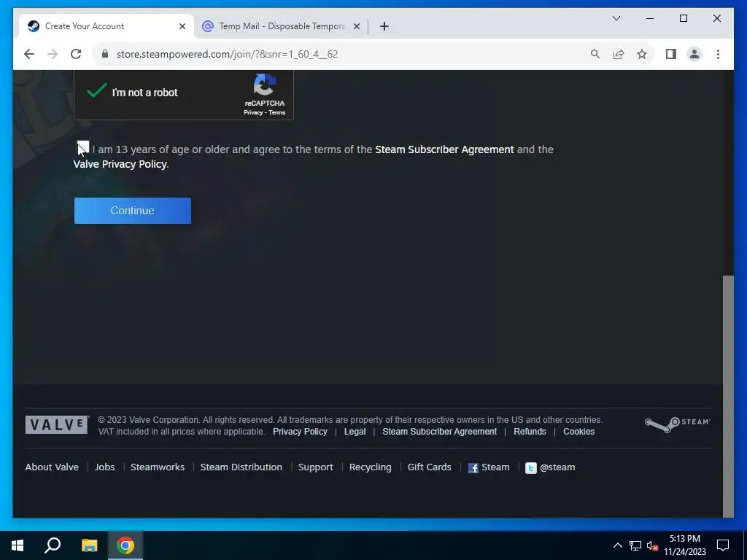The height and width of the screenshot is (560, 747).
Task: Minimize the Chrome window
Action: coord(650,18)
